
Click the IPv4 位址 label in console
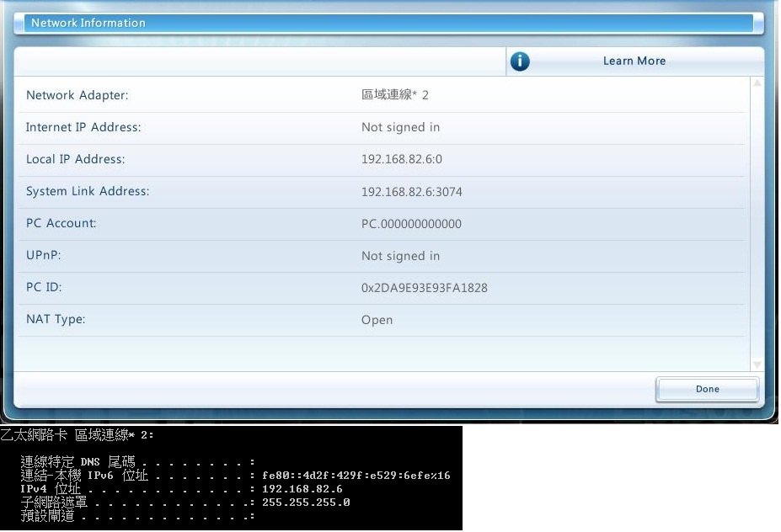click(x=51, y=489)
